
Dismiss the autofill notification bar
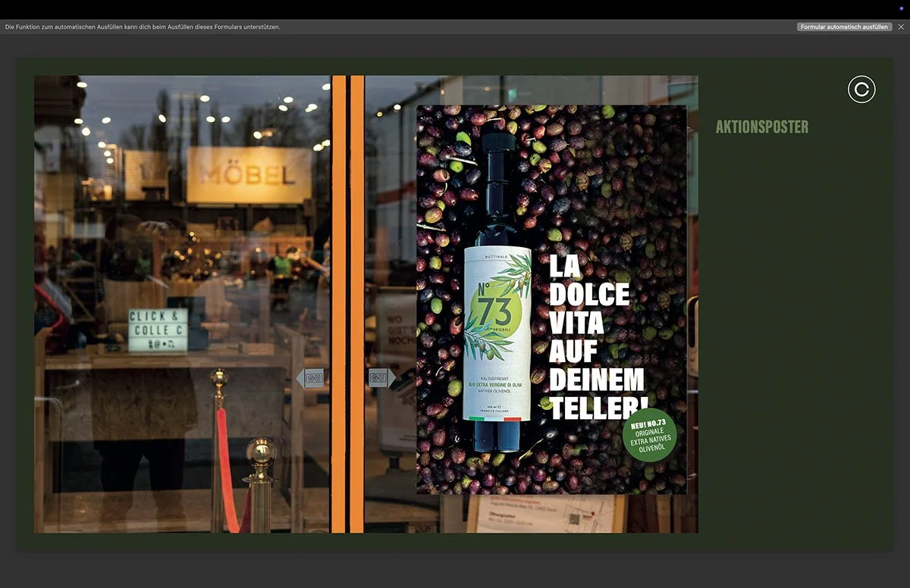point(901,27)
